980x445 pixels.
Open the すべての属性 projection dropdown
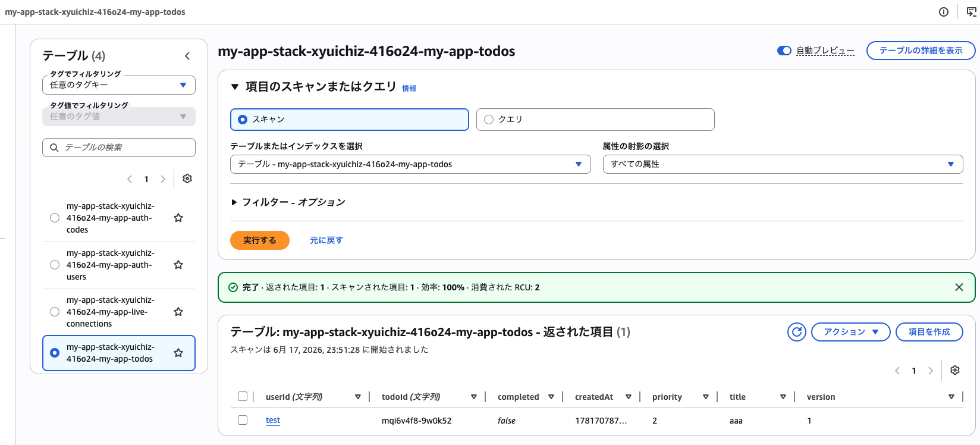coord(783,164)
